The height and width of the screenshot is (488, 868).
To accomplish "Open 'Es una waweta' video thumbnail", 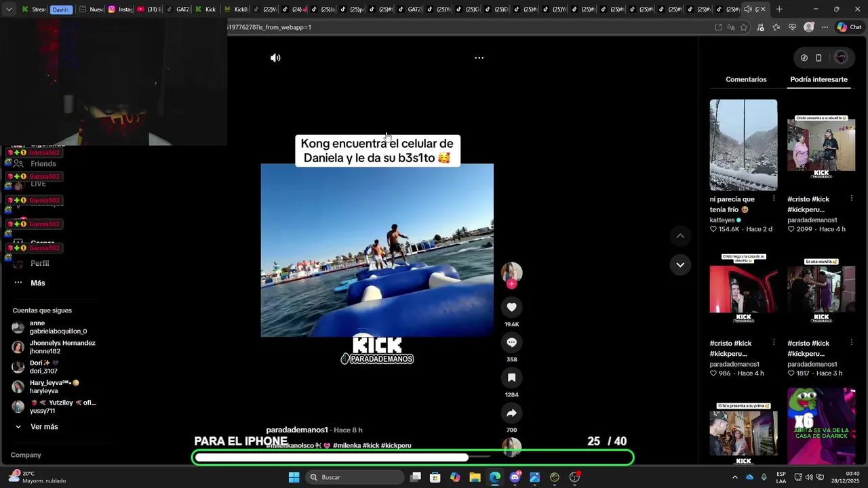I will (821, 289).
